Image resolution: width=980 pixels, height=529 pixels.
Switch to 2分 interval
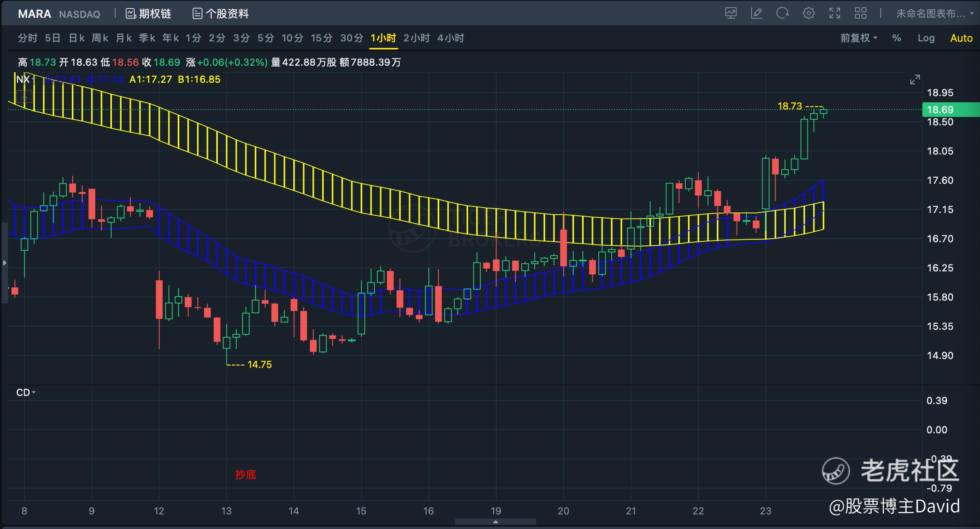coord(217,38)
